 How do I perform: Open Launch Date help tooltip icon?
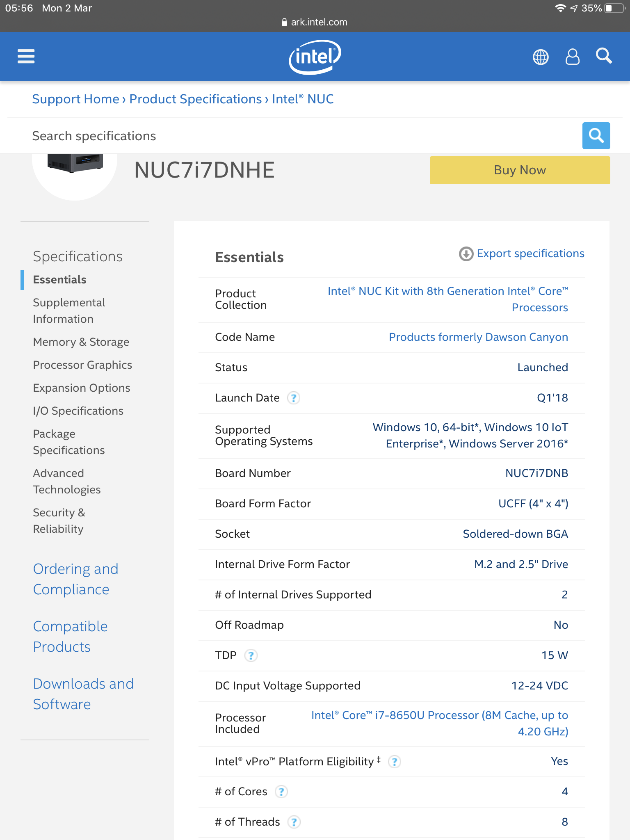pos(293,398)
